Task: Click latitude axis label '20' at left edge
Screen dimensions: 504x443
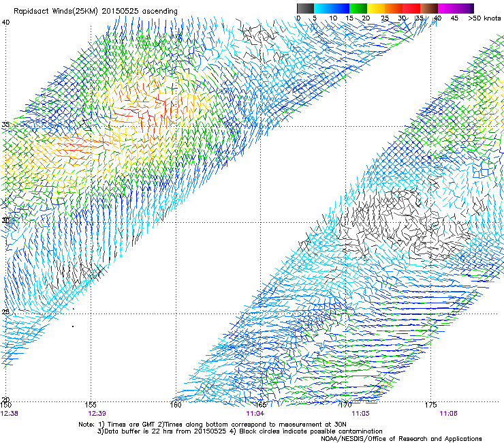Action: point(5,400)
